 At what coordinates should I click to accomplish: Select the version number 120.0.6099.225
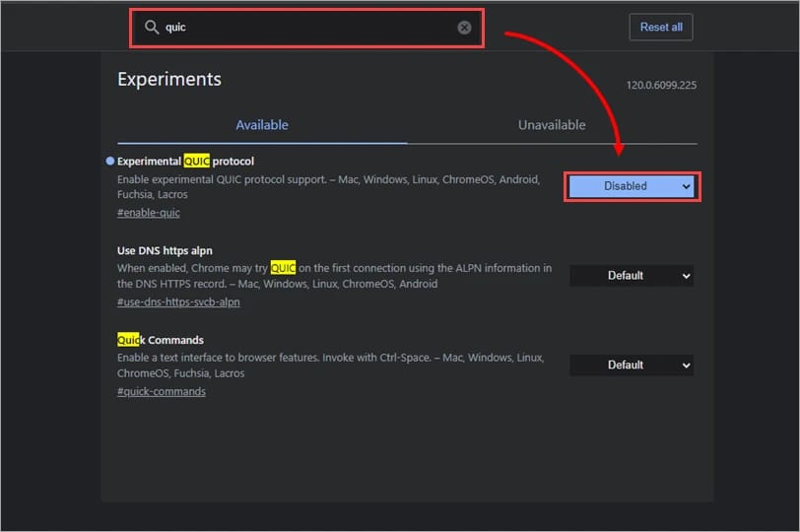click(x=661, y=86)
